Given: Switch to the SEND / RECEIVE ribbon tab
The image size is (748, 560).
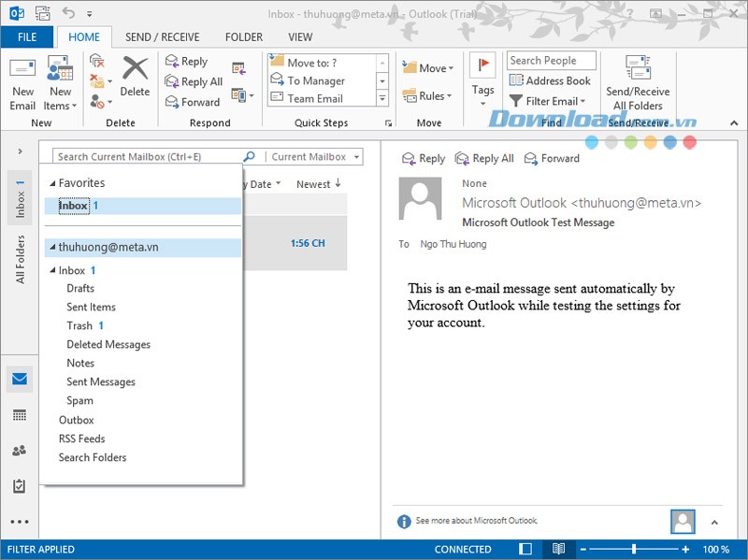Looking at the screenshot, I should point(165,36).
